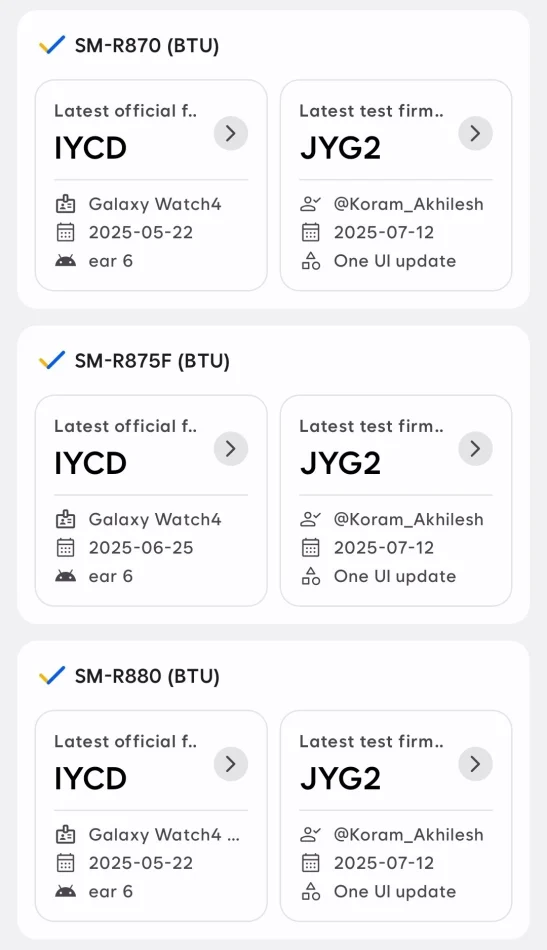Viewport: 547px width, 950px height.
Task: Click shapes icon beside One UI update under SM-R875F
Action: (x=311, y=576)
